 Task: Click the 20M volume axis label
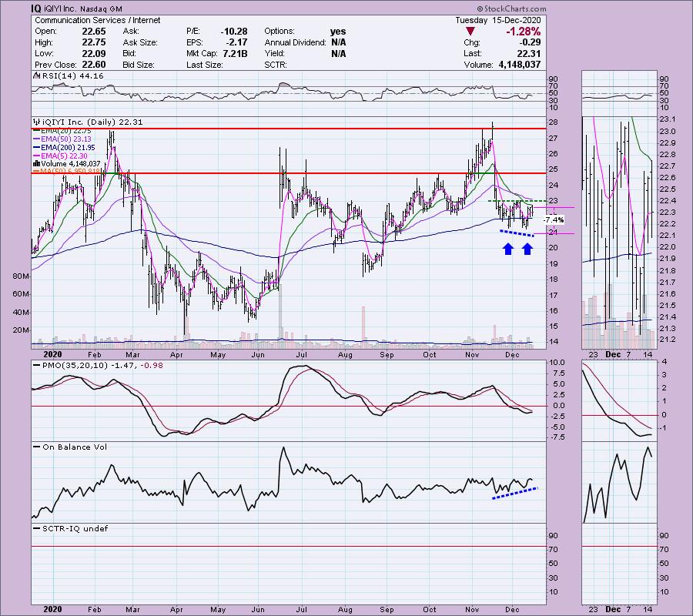pos(22,330)
